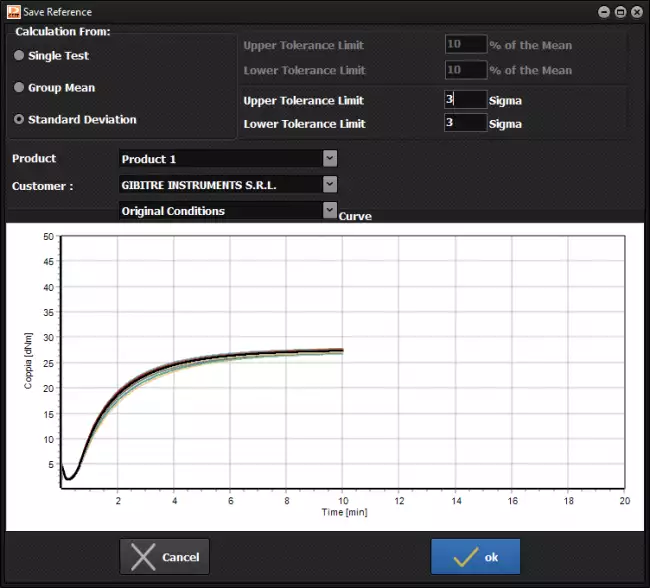650x588 pixels.
Task: Select the Single Test radio option
Action: tap(19, 56)
